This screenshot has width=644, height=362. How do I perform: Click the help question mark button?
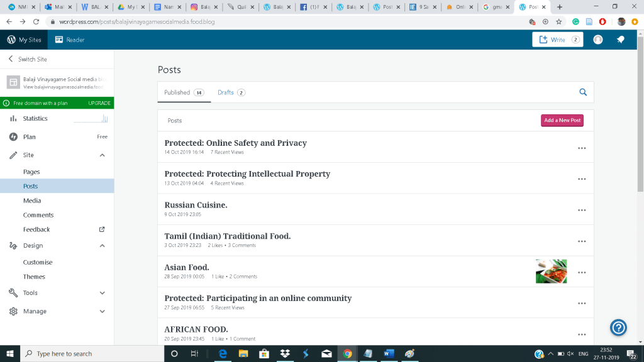618,327
